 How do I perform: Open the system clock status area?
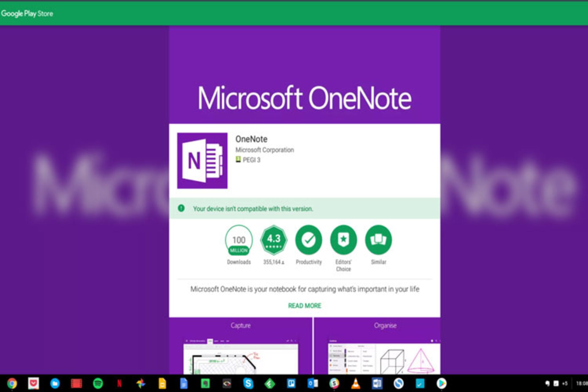582,383
